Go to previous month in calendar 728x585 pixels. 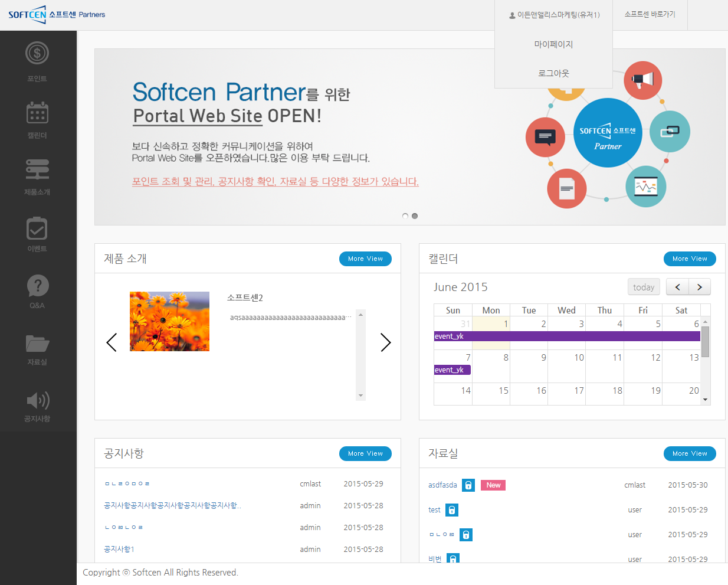pos(677,287)
